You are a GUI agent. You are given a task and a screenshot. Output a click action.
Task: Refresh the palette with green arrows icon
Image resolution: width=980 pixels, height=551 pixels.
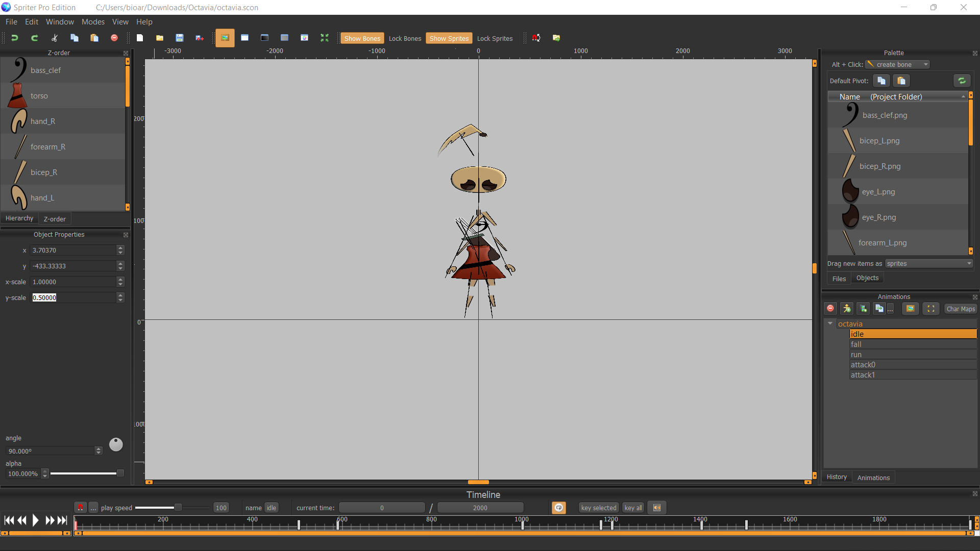tap(962, 81)
